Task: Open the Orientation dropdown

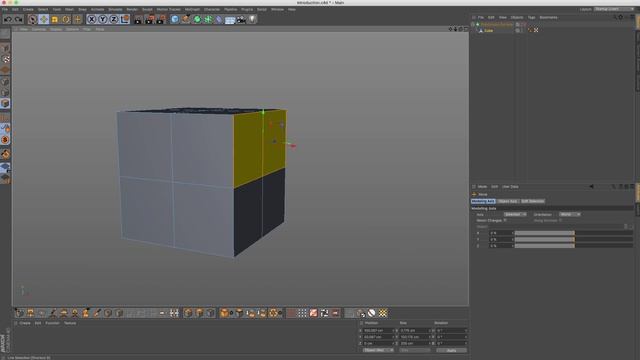Action: click(x=569, y=214)
